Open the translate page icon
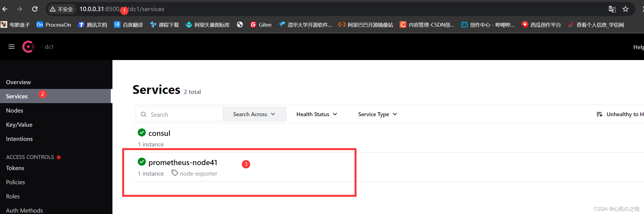644x214 pixels. 612,9
